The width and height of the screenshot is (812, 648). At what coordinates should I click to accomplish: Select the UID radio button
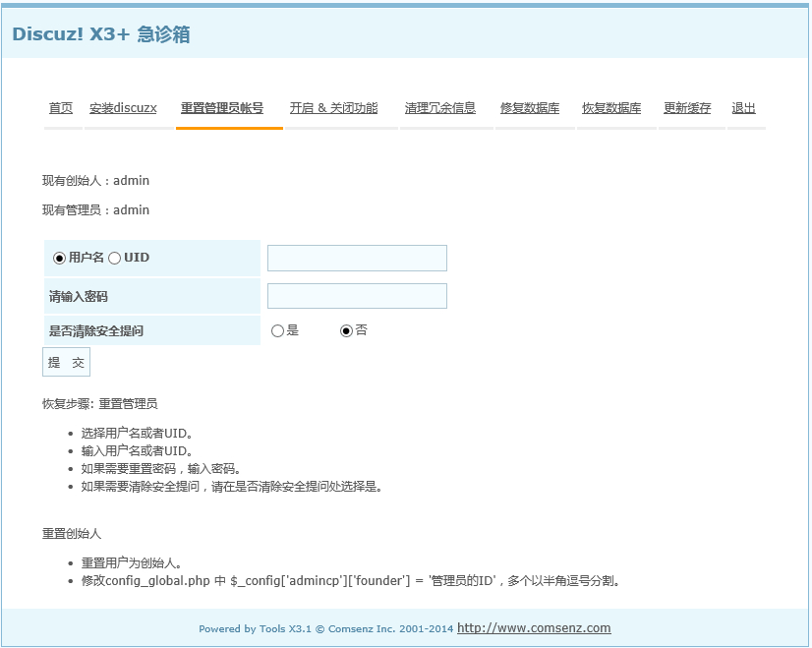click(x=114, y=258)
